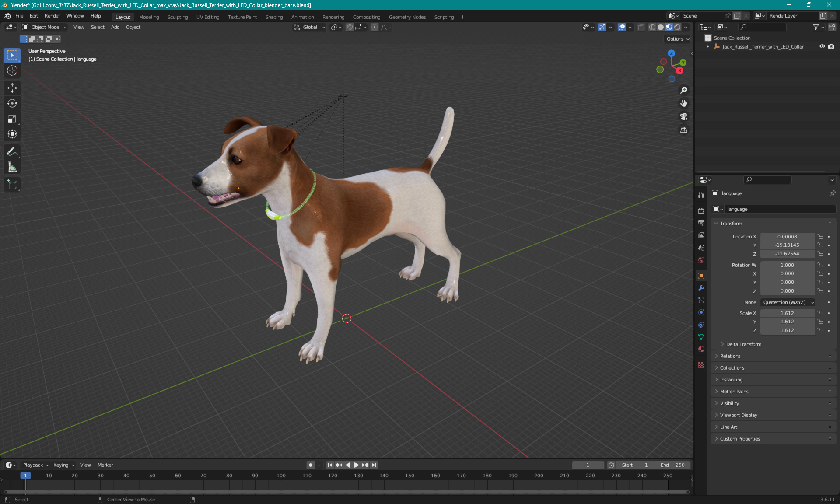Open the Object Mode dropdown
The width and height of the screenshot is (840, 504).
45,27
